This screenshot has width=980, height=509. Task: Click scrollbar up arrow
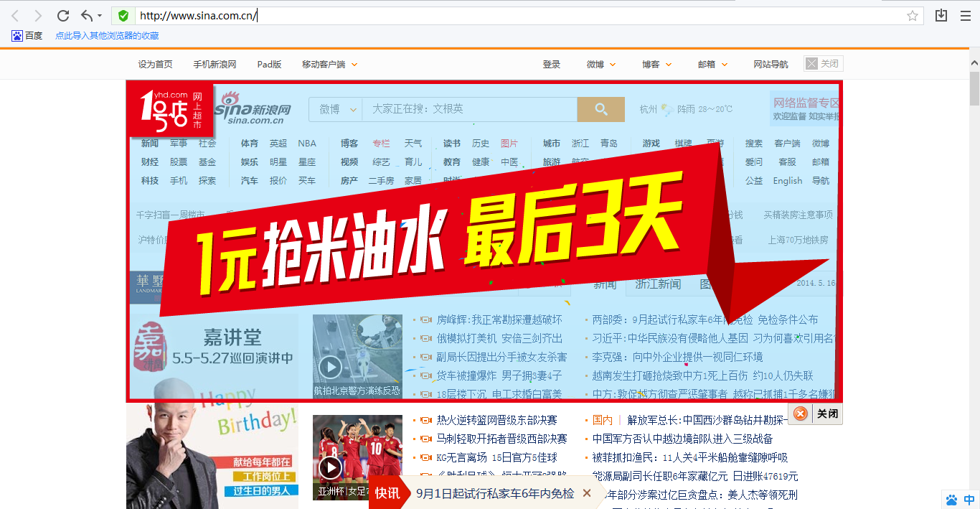point(974,64)
